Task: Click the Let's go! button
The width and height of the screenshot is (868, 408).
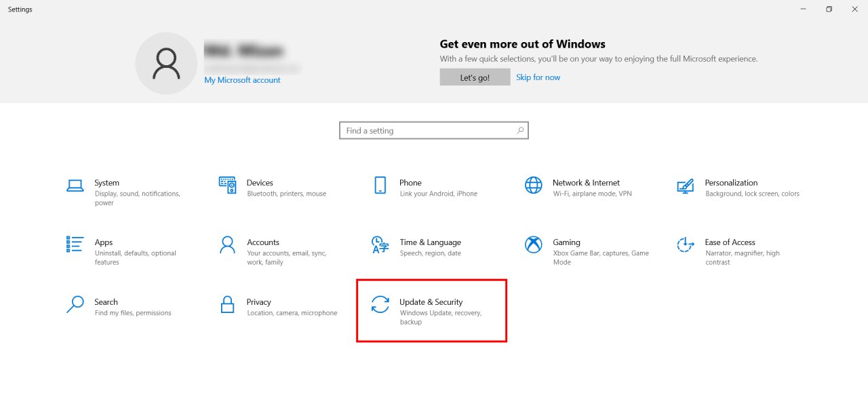Action: 475,77
